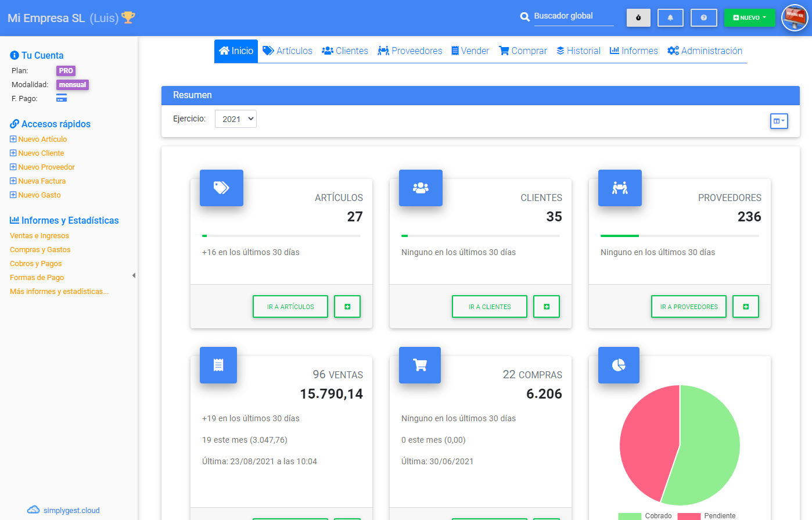Click the pie chart icon on the Cobros card
Image resolution: width=812 pixels, height=520 pixels.
coord(619,365)
